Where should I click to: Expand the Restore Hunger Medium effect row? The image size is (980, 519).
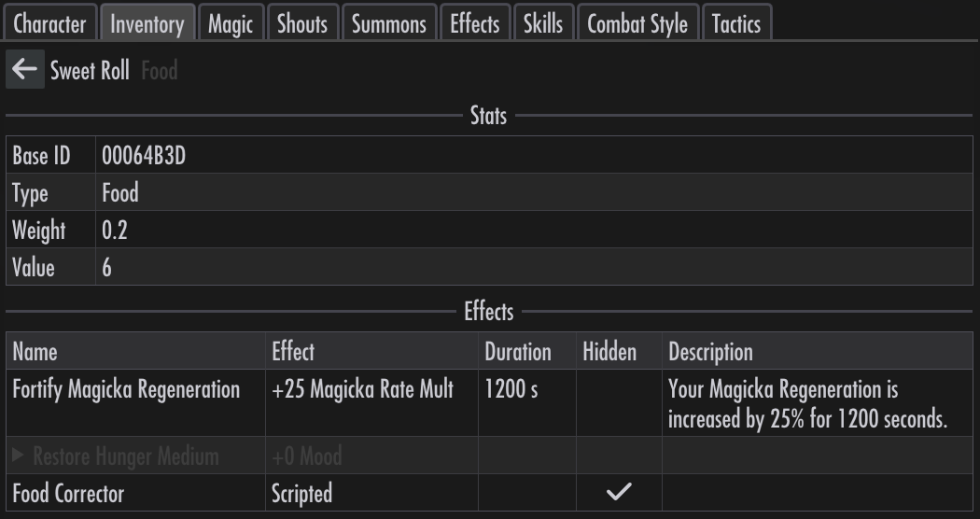point(18,456)
